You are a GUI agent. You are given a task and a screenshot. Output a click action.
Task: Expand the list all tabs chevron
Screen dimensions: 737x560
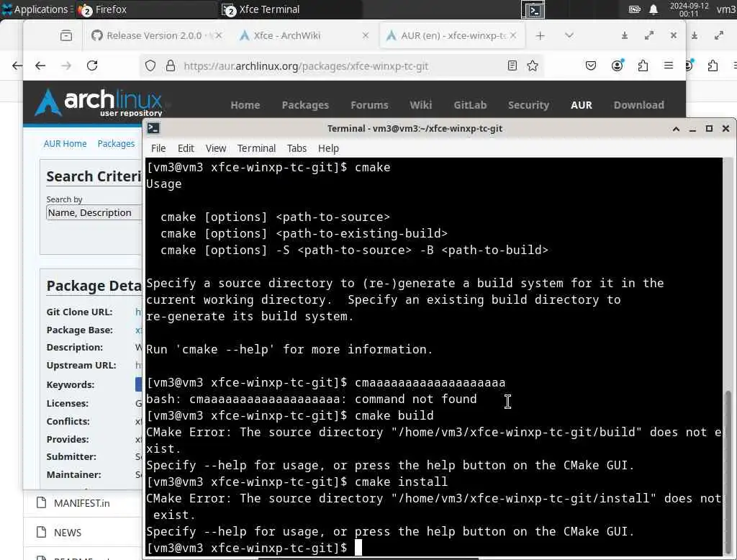(x=569, y=36)
